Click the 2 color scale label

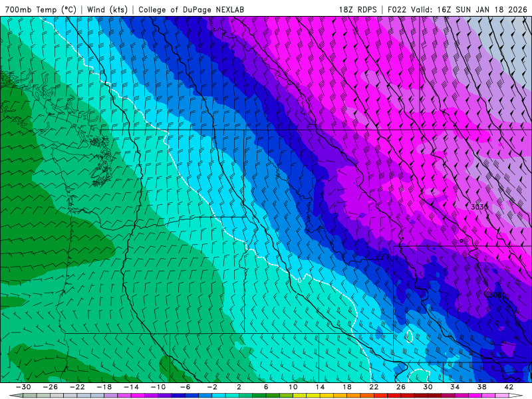coord(239,387)
